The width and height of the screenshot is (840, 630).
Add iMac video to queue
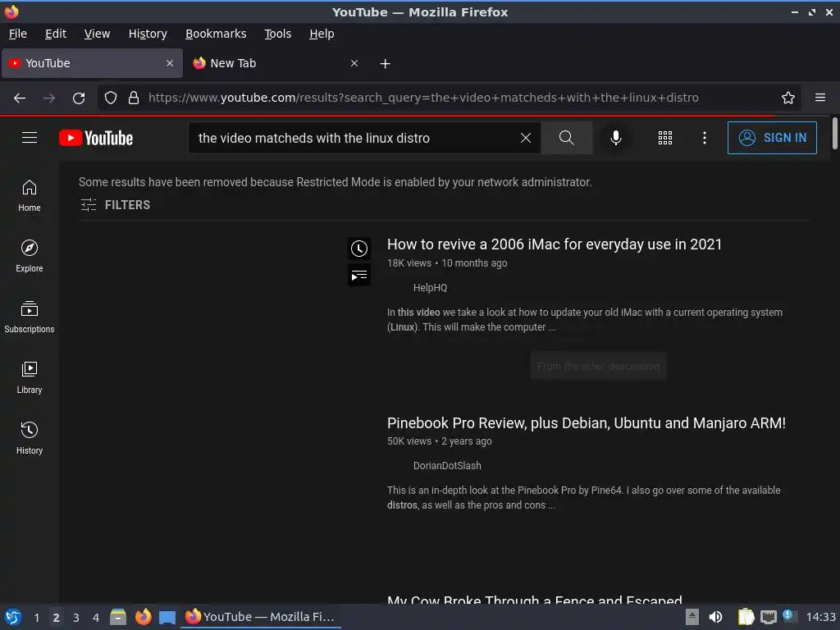[359, 276]
